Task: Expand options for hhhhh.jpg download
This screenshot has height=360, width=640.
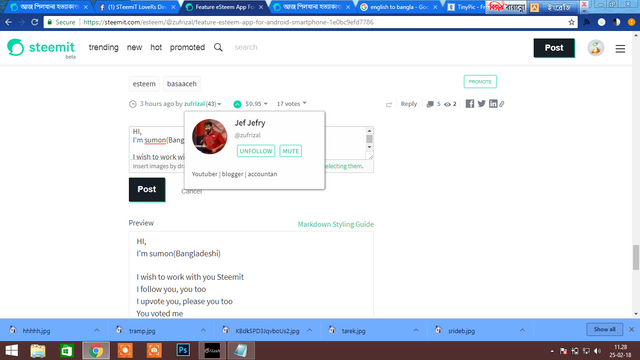Action: click(x=97, y=330)
